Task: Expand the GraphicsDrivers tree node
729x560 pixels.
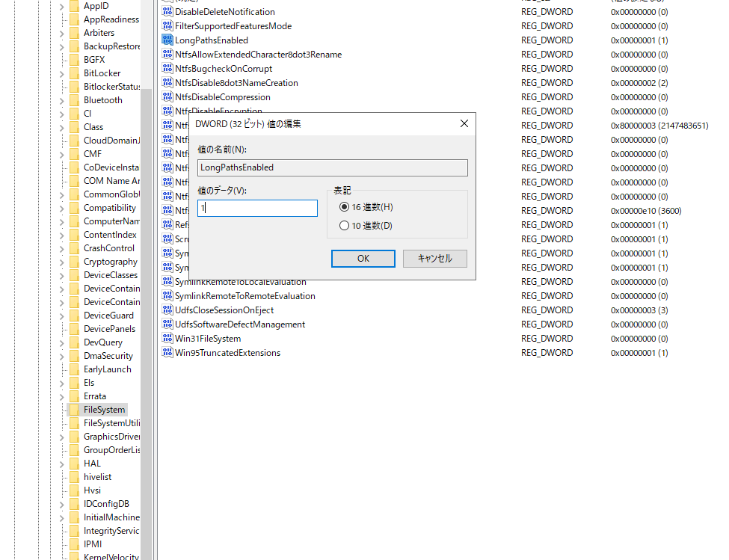Action: pyautogui.click(x=62, y=437)
